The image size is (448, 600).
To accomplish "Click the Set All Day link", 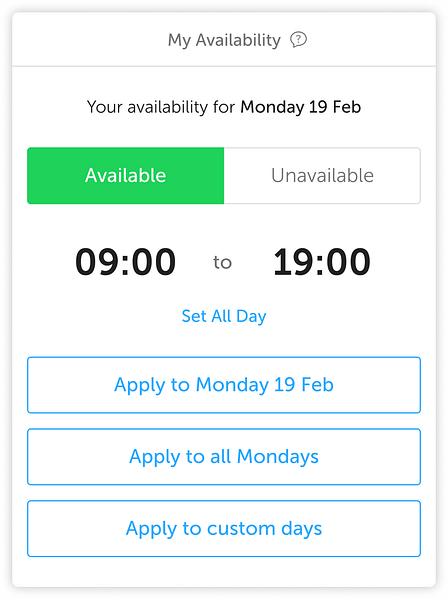I will (x=224, y=316).
